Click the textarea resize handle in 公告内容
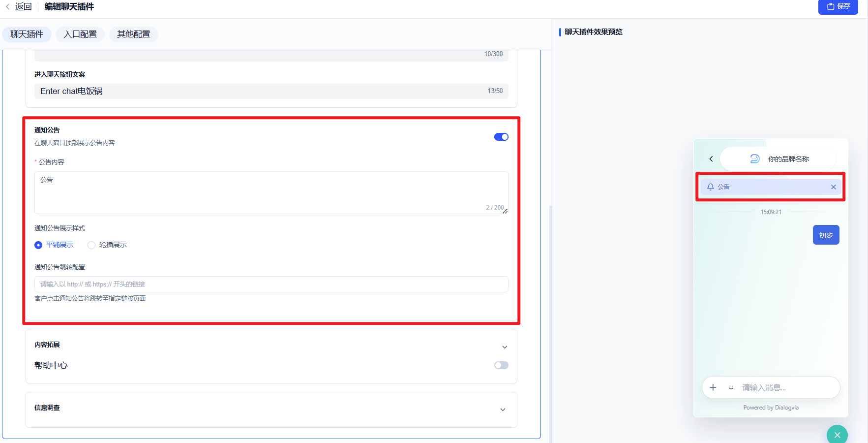Image resolution: width=868 pixels, height=443 pixels. coord(505,211)
